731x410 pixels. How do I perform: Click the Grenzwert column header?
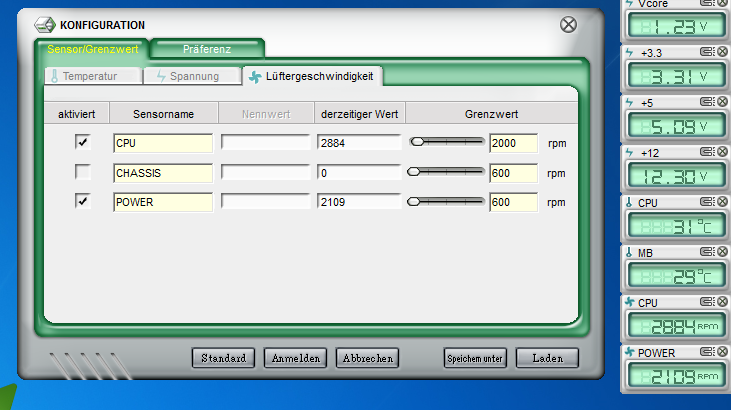tap(491, 114)
